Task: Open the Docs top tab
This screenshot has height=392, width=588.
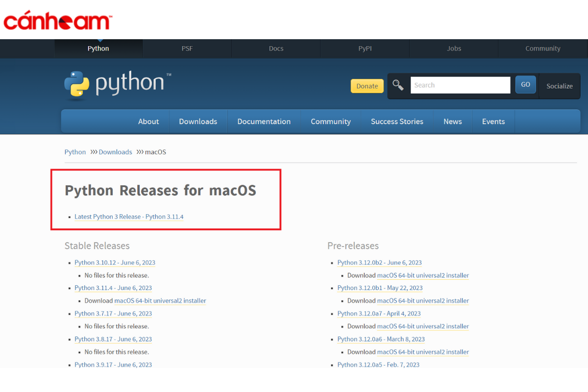Action: 276,49
